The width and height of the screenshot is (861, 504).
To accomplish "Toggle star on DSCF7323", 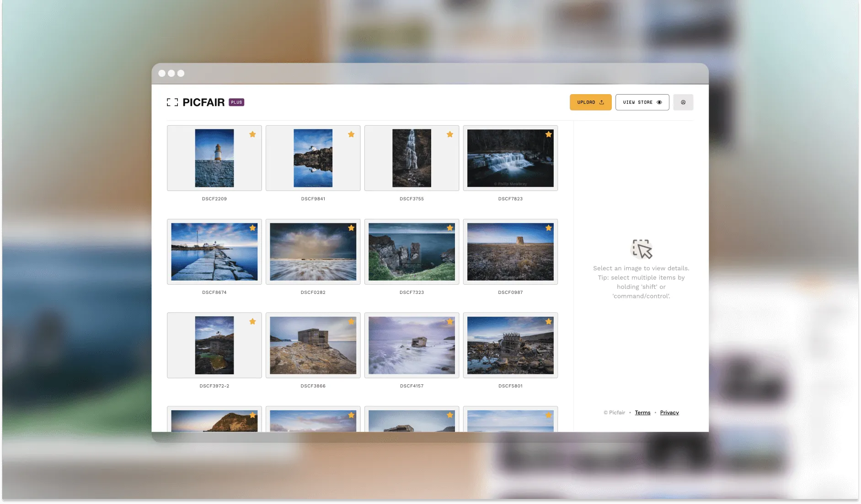I will (450, 228).
